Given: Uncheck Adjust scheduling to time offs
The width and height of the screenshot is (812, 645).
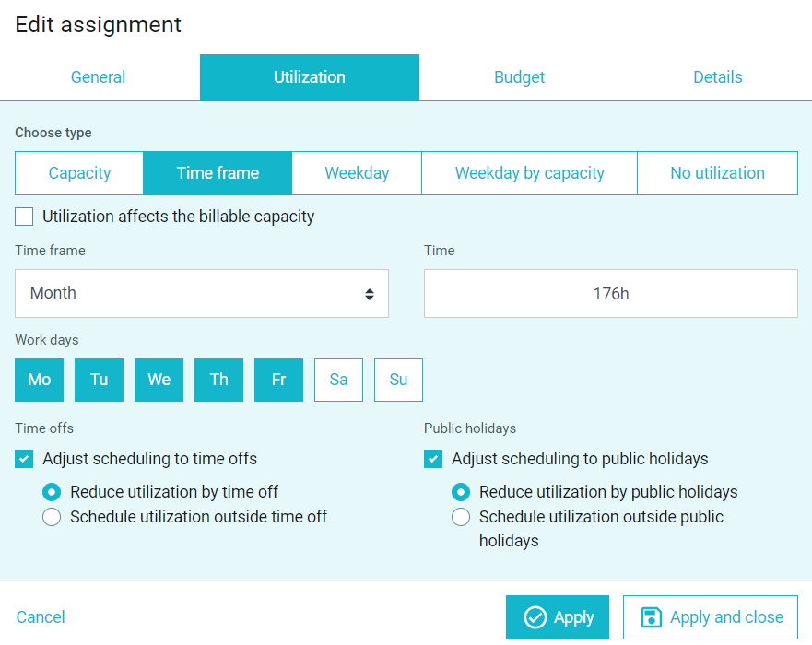Looking at the screenshot, I should coord(24,459).
